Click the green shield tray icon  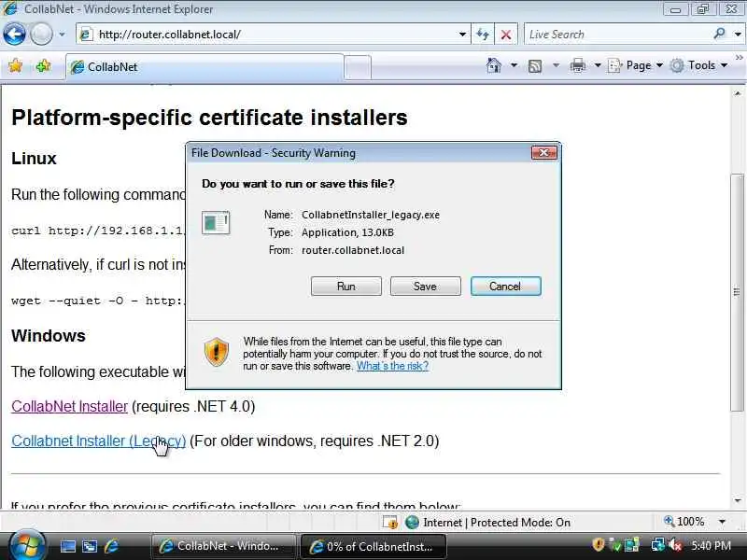pos(615,545)
